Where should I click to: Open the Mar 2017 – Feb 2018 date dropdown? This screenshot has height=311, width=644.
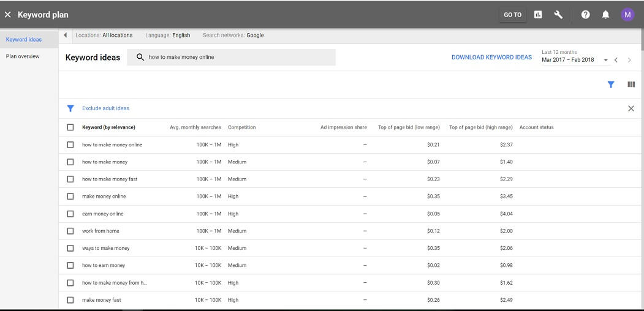coord(575,60)
